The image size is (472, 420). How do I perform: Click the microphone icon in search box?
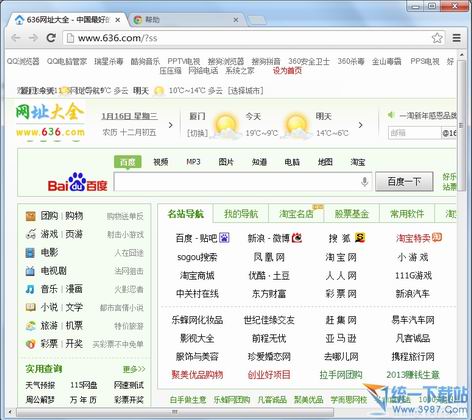pos(364,182)
